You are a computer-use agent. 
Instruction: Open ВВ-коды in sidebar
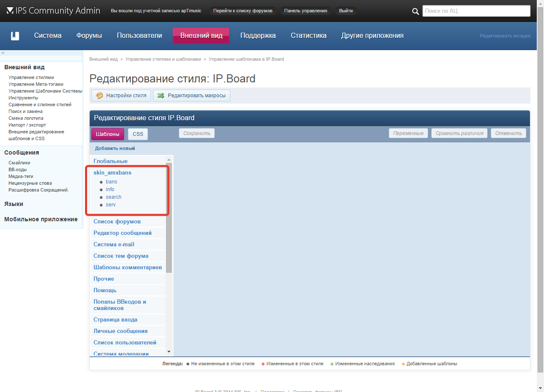17,169
